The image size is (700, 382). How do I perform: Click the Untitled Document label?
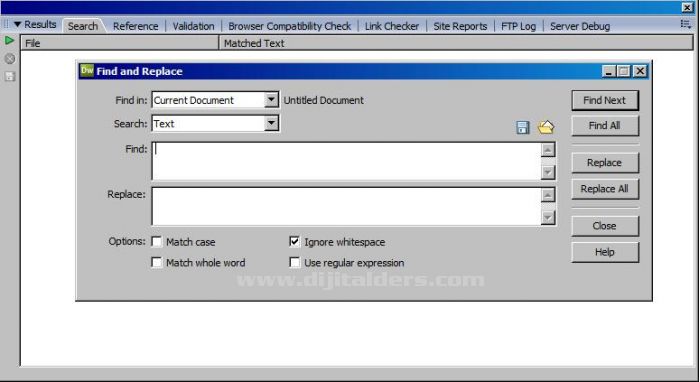[x=324, y=100]
